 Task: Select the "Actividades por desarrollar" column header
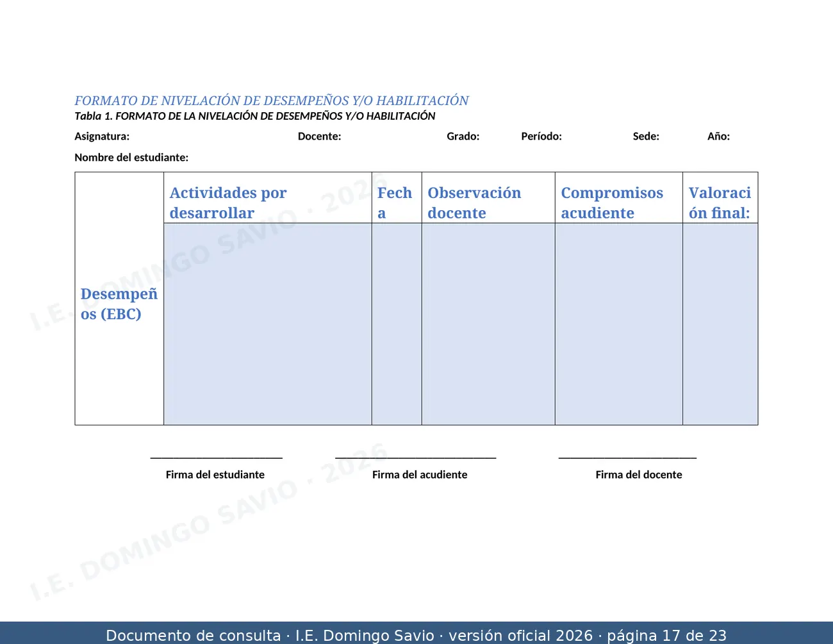[268, 198]
